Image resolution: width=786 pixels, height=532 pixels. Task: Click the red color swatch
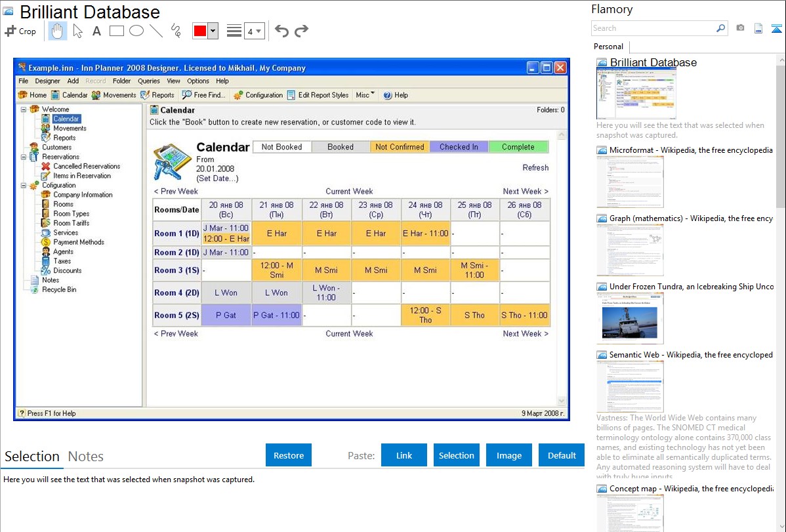[200, 31]
